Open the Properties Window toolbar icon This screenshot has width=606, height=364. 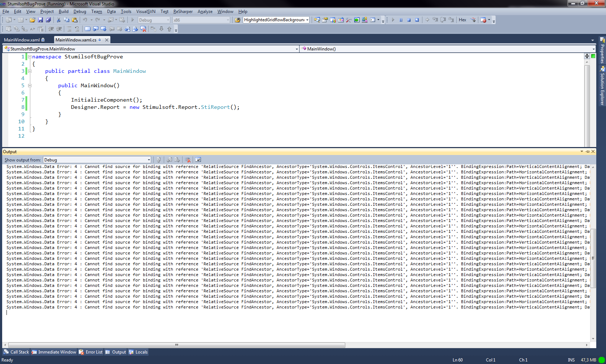(x=325, y=20)
